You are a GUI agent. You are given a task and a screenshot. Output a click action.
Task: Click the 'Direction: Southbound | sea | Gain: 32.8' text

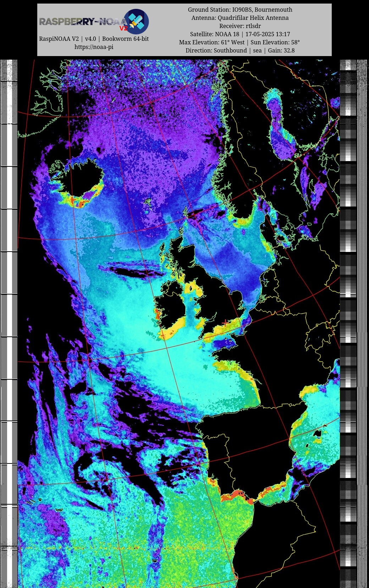[x=240, y=50]
